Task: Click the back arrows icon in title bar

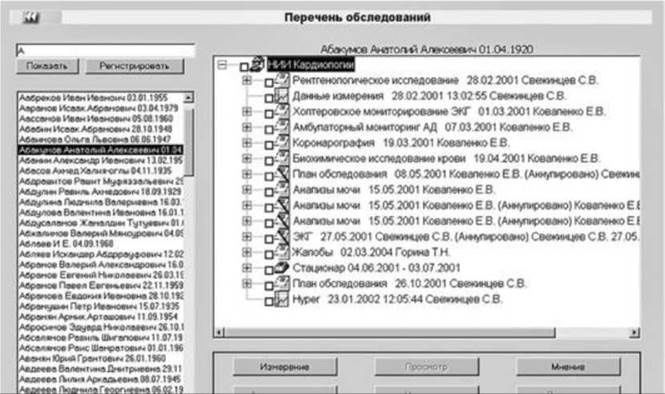Action: point(31,17)
